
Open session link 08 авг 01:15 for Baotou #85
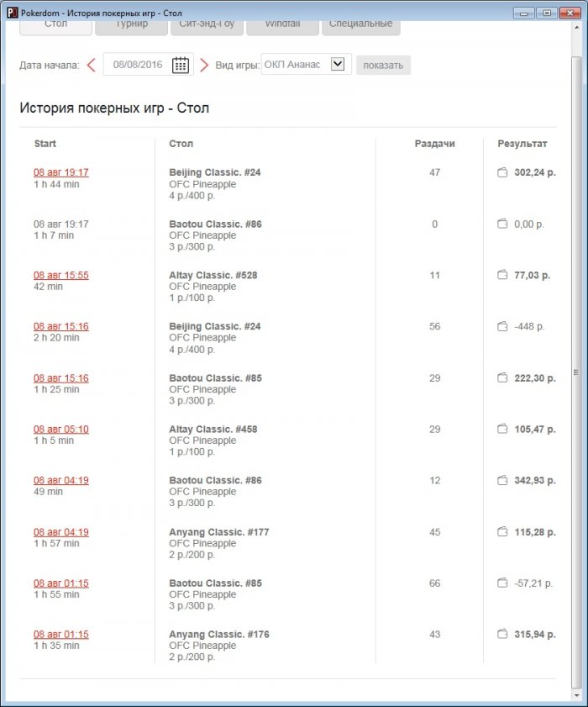[60, 583]
